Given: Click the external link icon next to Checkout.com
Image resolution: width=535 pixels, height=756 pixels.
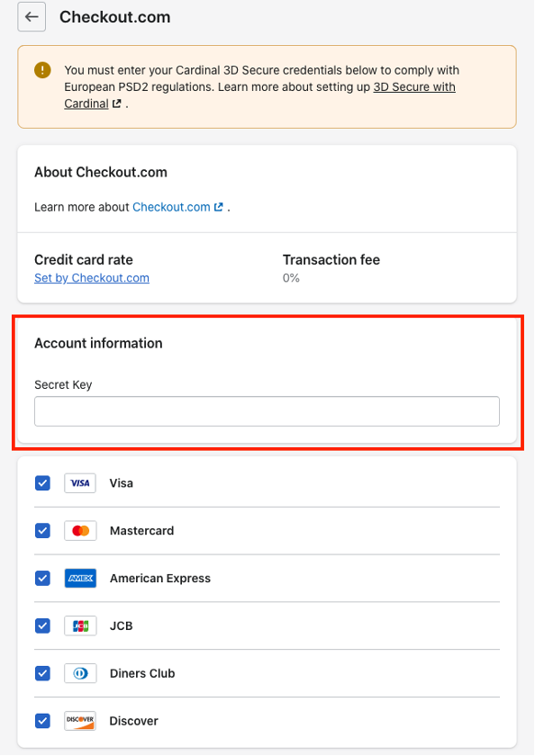Looking at the screenshot, I should tap(219, 207).
